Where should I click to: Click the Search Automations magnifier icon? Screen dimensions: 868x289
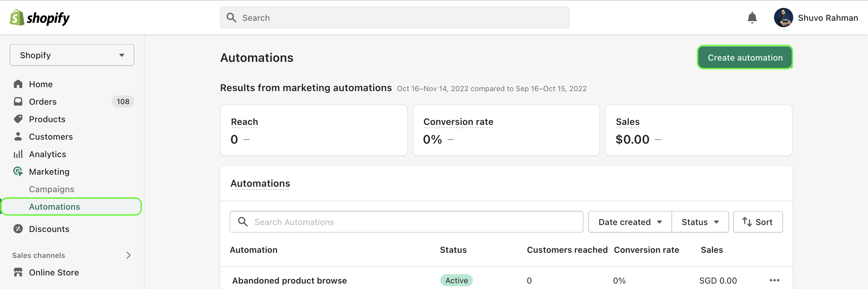point(243,222)
